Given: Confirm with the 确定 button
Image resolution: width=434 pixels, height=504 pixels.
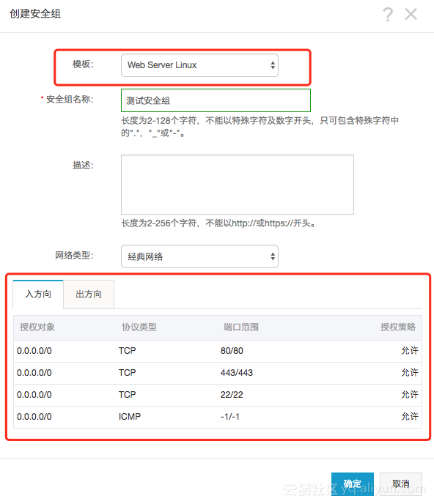Looking at the screenshot, I should coord(353,483).
